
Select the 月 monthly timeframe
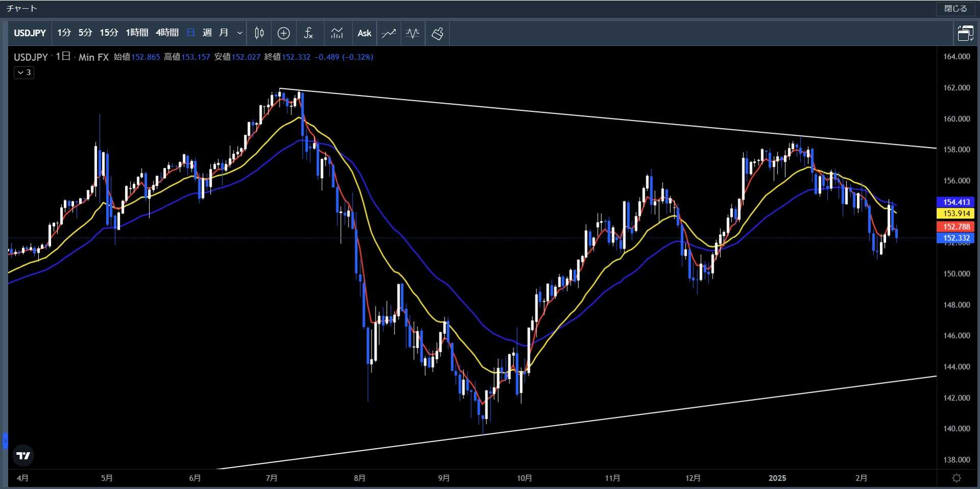pos(224,33)
